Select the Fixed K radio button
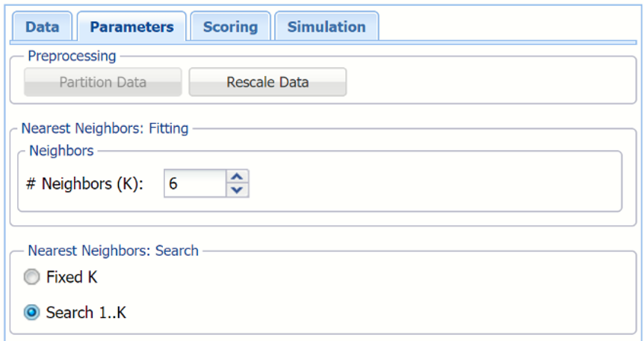644x341 pixels. (x=31, y=278)
